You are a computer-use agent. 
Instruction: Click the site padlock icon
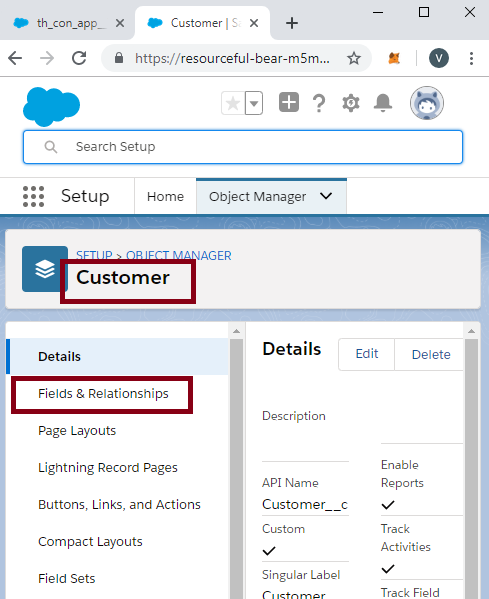[119, 58]
